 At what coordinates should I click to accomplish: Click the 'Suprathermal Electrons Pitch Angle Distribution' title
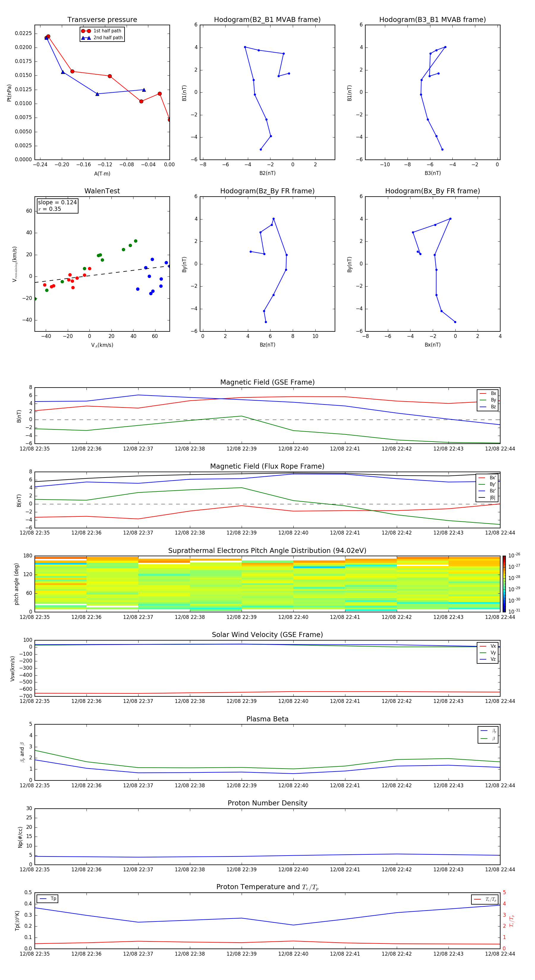click(x=267, y=551)
